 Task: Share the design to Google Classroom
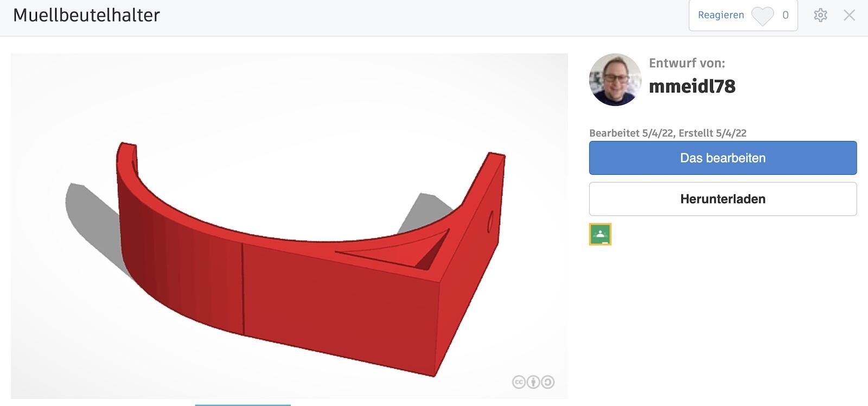point(600,234)
